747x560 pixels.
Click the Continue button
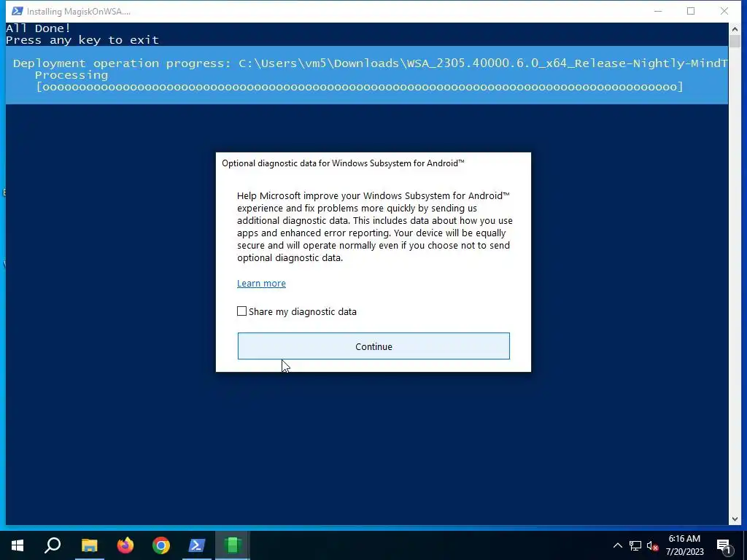[373, 346]
